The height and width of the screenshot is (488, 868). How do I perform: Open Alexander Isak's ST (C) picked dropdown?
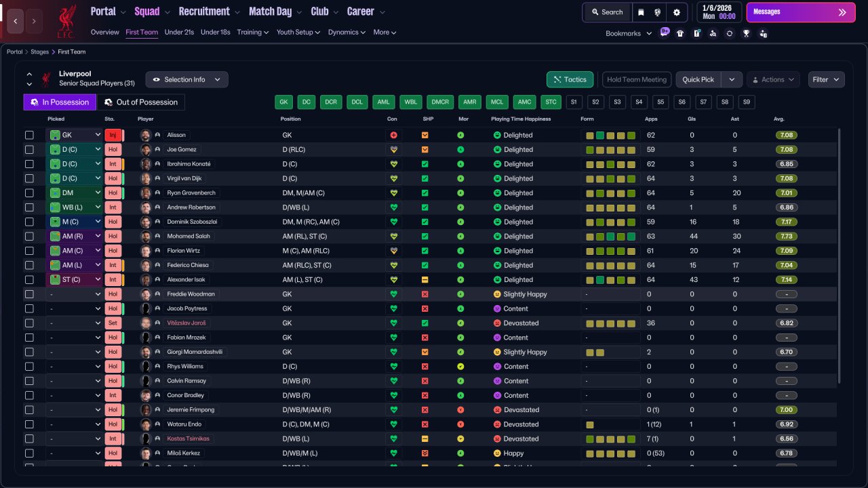[75, 280]
